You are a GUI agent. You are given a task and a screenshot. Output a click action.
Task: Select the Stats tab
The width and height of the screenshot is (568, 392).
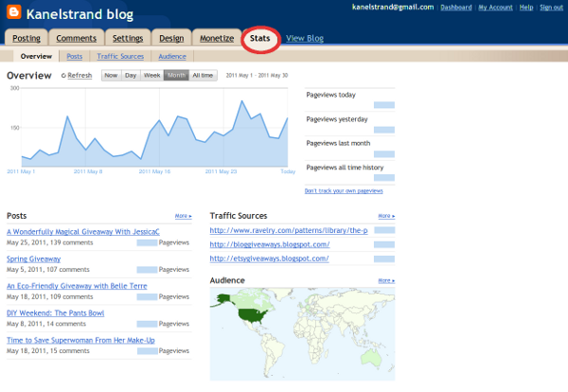pos(260,39)
